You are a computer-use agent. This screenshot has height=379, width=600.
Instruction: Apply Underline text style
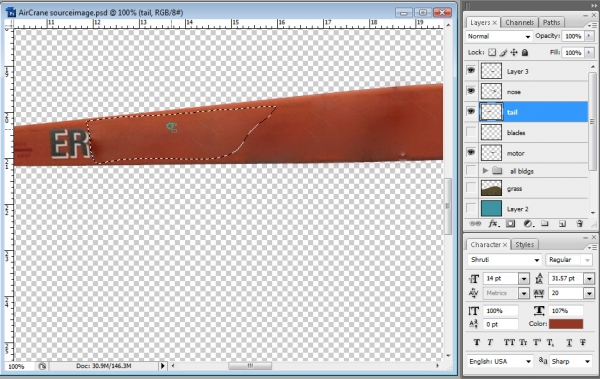tap(569, 342)
